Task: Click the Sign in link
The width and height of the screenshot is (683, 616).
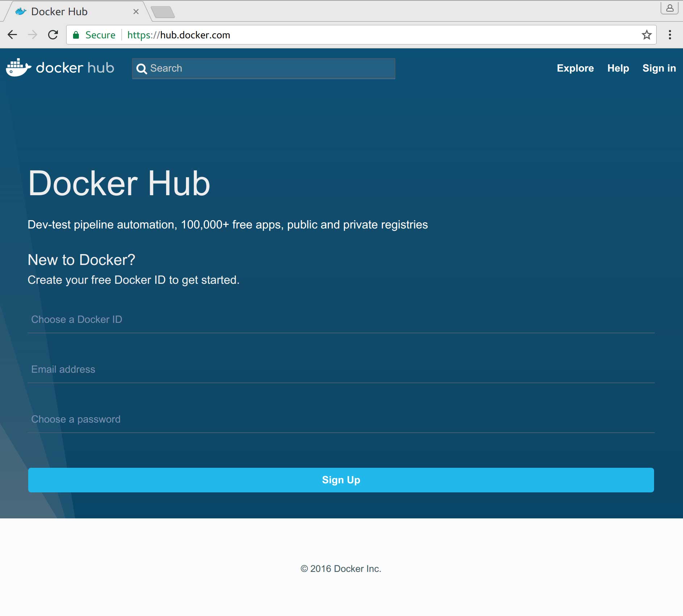Action: click(x=659, y=68)
